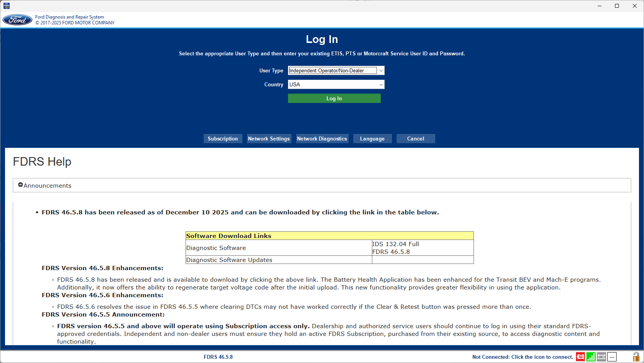Click the 'Software Download Links' table header
644x363 pixels.
click(330, 236)
